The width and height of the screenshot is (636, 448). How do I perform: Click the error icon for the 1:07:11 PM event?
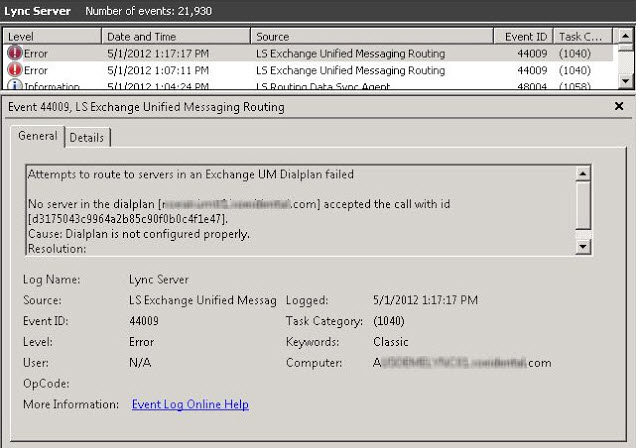point(15,71)
